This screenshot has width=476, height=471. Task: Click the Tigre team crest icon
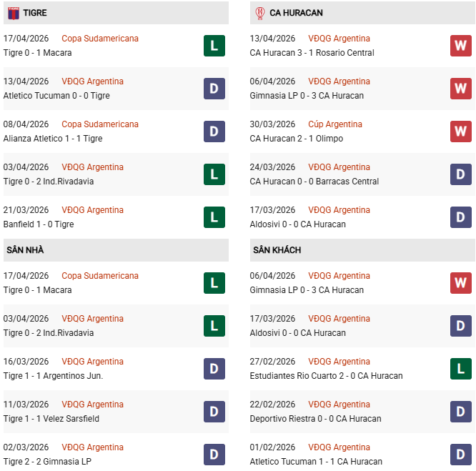tap(13, 13)
